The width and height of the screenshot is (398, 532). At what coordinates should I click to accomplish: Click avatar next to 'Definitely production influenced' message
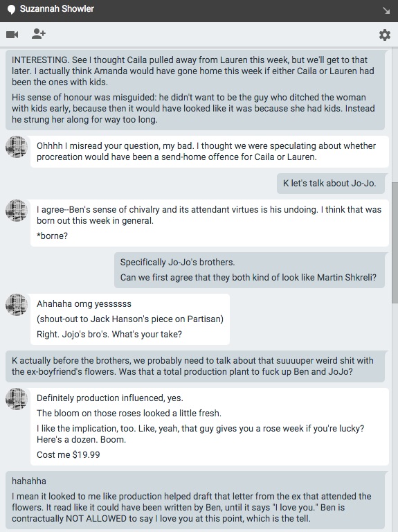(x=17, y=399)
